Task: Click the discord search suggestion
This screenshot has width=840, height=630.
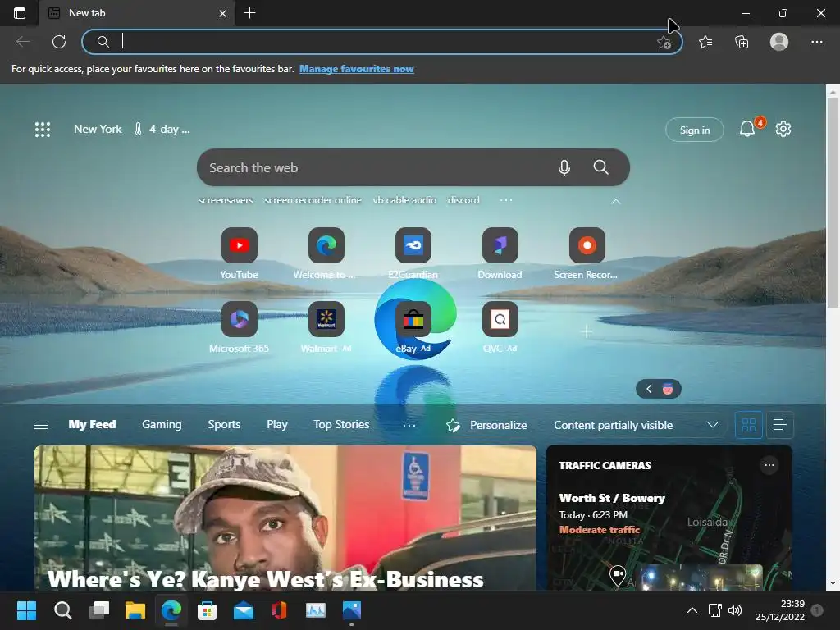Action: [x=463, y=200]
